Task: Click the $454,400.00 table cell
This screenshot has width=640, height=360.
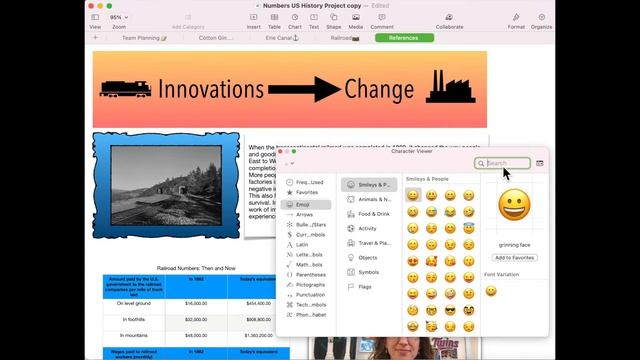Action: (x=258, y=307)
